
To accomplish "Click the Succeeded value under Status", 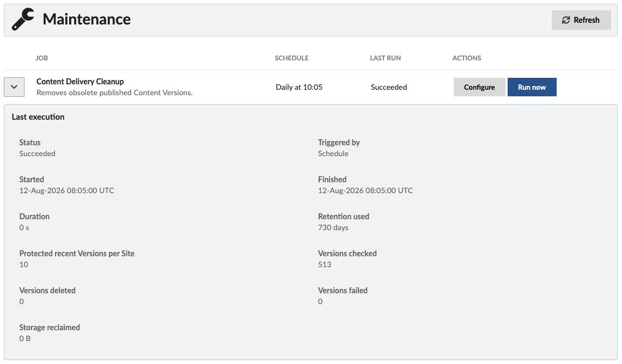I will 37,153.
